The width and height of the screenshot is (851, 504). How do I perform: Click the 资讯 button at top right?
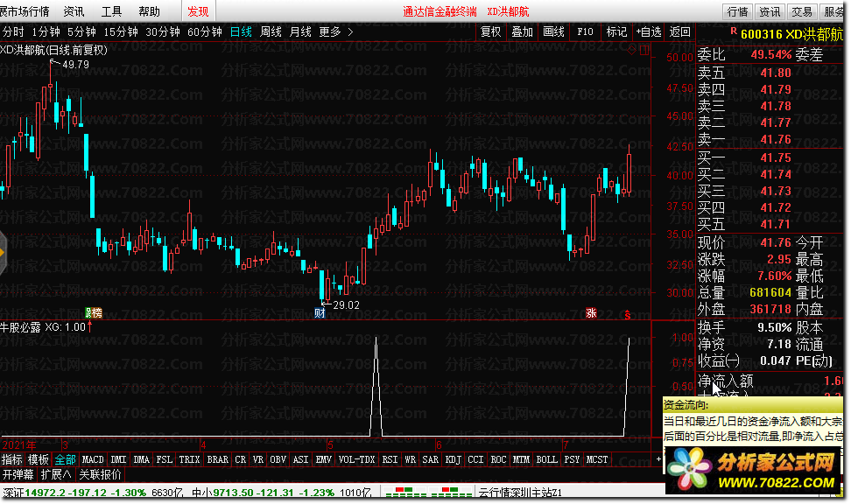coord(770,11)
